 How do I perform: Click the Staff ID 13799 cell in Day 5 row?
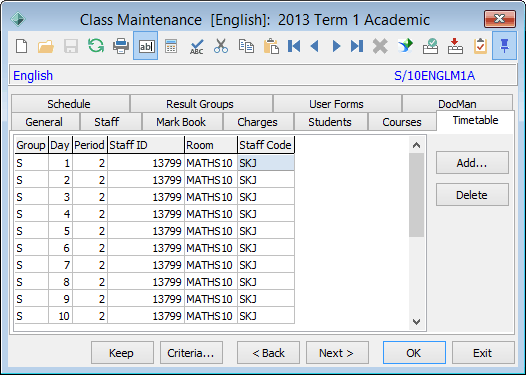(146, 231)
